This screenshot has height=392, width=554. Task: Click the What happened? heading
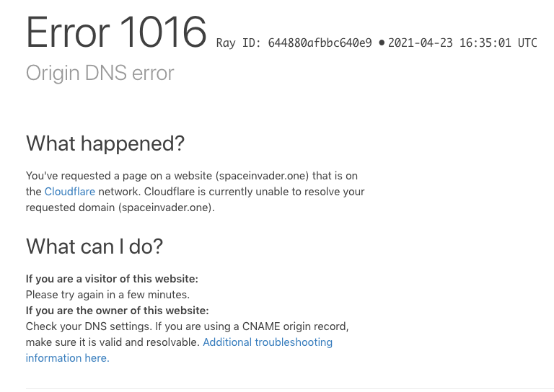(x=105, y=143)
